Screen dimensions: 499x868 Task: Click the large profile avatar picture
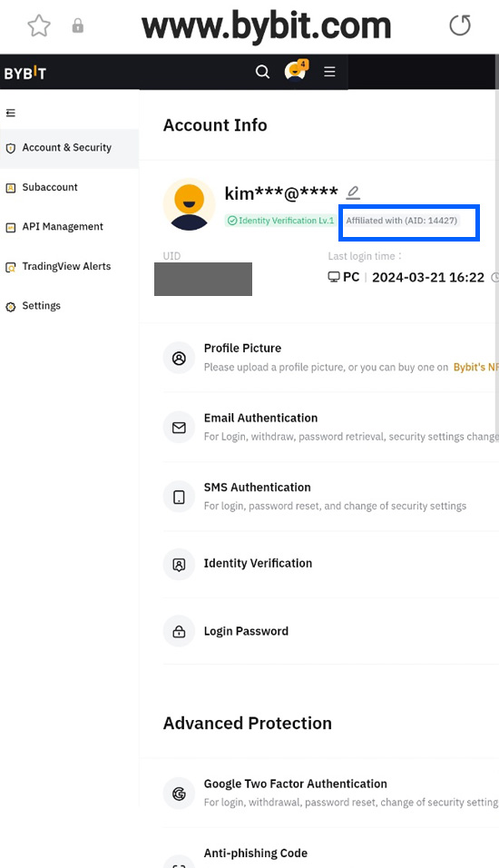190,204
